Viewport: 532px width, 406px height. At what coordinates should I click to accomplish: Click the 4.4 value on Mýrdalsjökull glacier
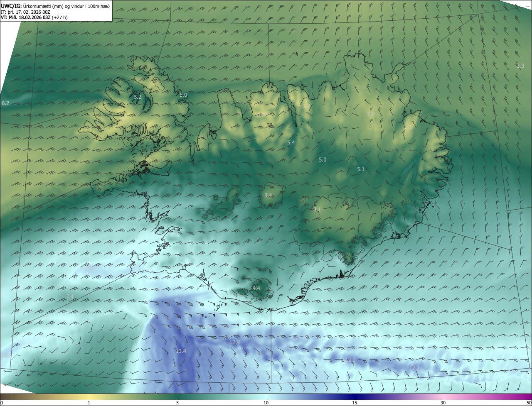click(256, 289)
